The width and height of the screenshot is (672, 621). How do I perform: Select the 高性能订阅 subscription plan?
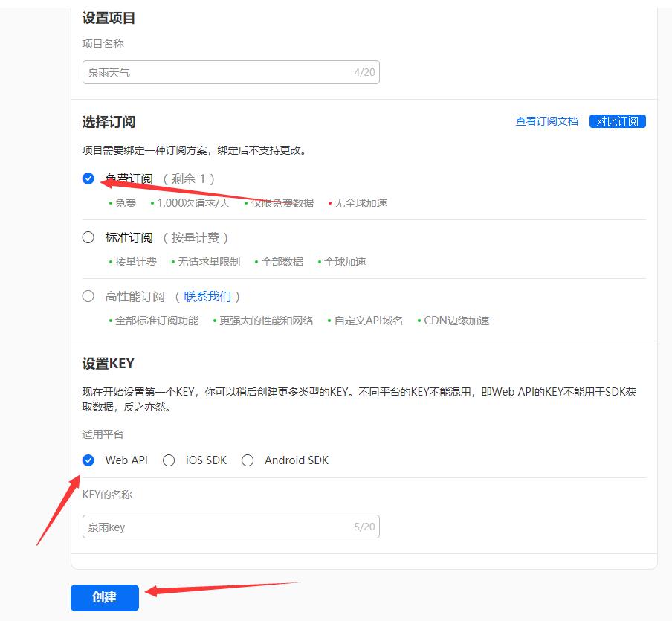(88, 295)
